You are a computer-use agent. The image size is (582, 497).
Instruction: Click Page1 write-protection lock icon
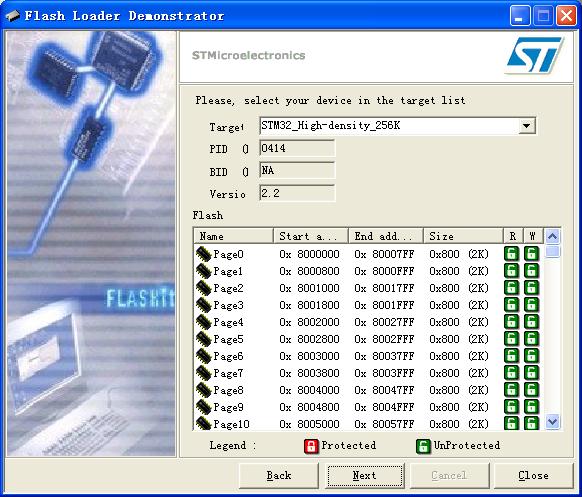532,271
